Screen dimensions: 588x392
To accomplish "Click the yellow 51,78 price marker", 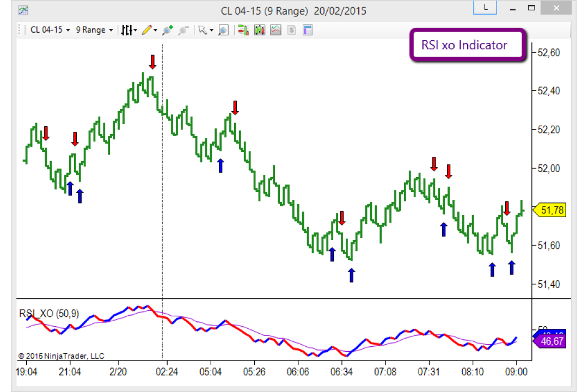I will point(549,210).
